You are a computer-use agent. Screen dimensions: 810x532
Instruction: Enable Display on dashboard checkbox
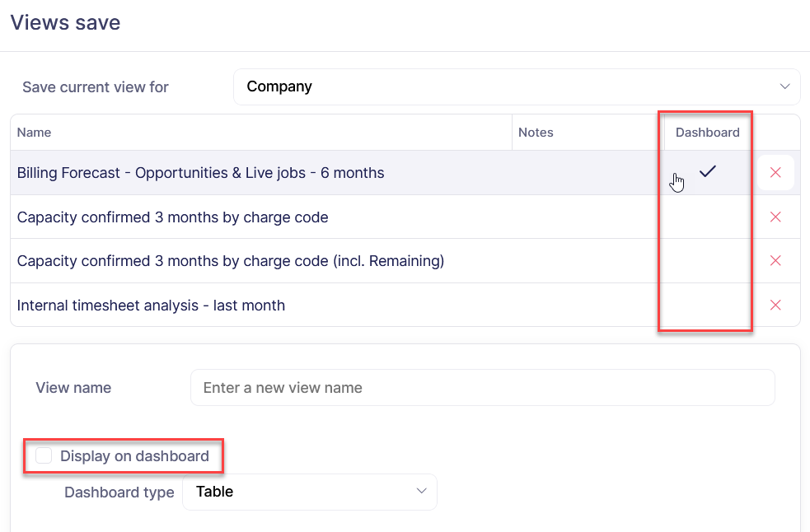coord(44,456)
